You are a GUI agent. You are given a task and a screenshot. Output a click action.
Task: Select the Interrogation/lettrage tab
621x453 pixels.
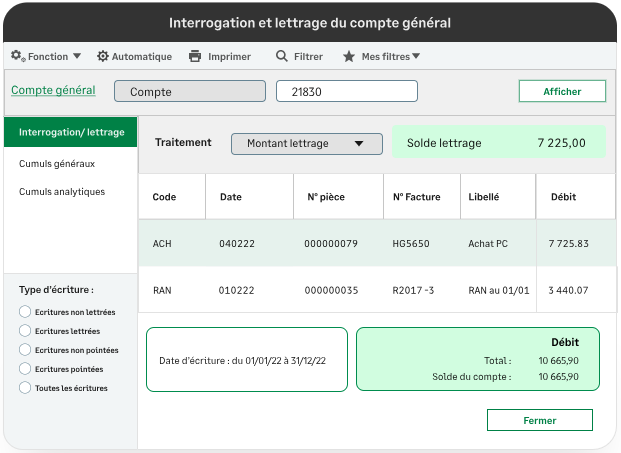point(71,132)
